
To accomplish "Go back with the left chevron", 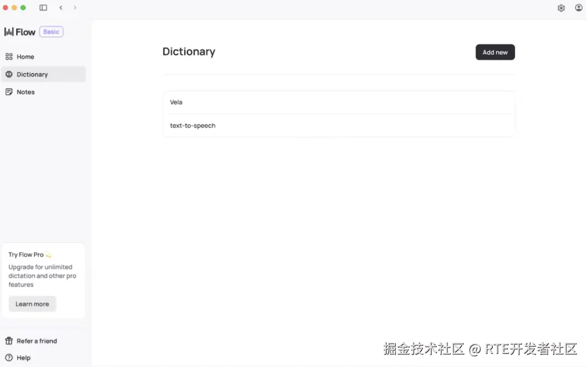I will pyautogui.click(x=61, y=8).
